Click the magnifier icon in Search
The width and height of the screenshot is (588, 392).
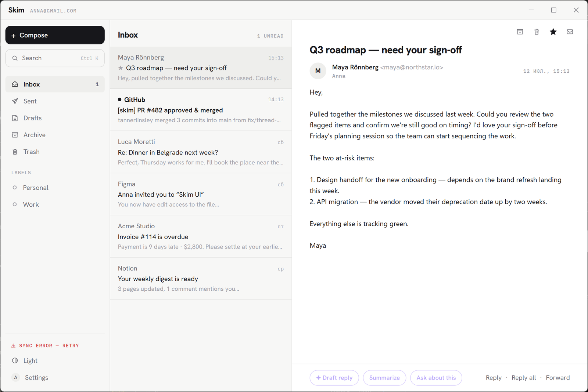pos(15,58)
